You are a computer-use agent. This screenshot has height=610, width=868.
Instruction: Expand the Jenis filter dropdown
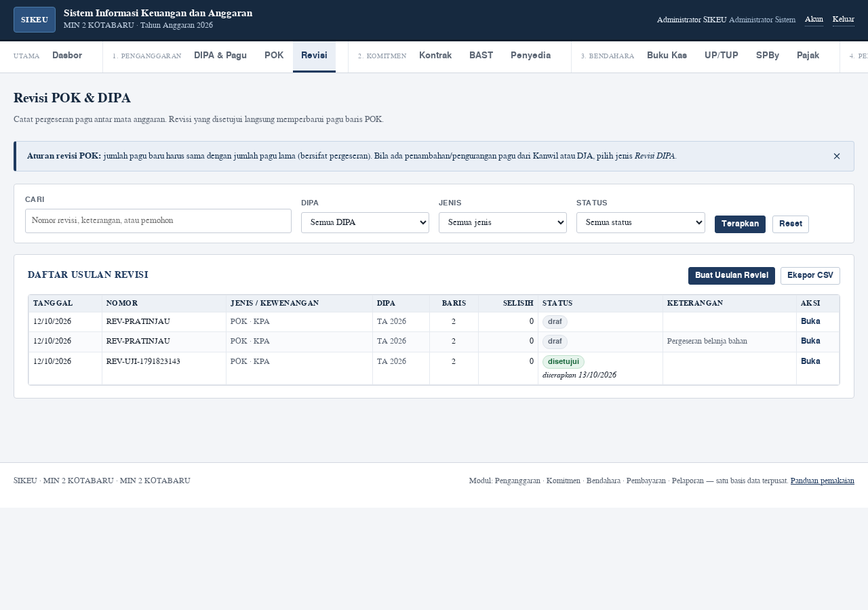(502, 222)
